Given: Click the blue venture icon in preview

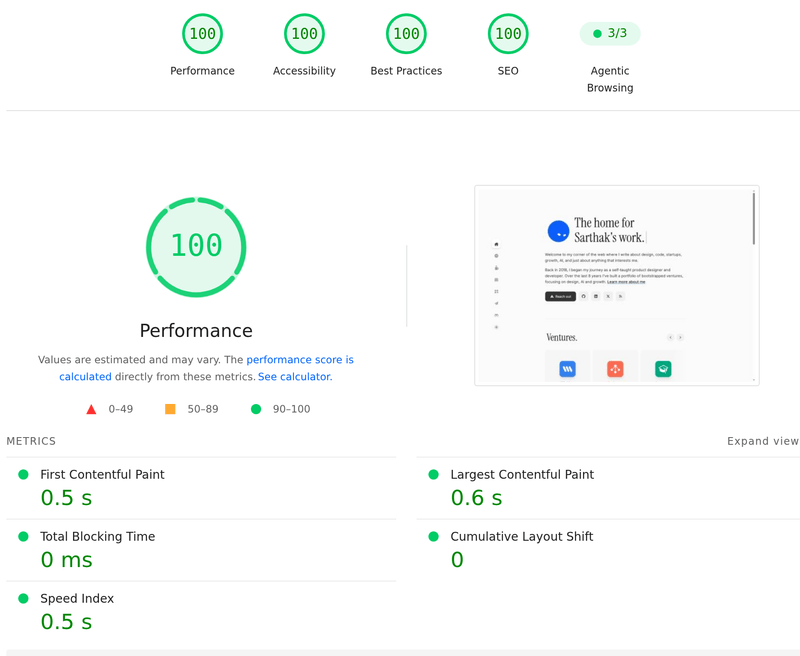Looking at the screenshot, I should [567, 368].
